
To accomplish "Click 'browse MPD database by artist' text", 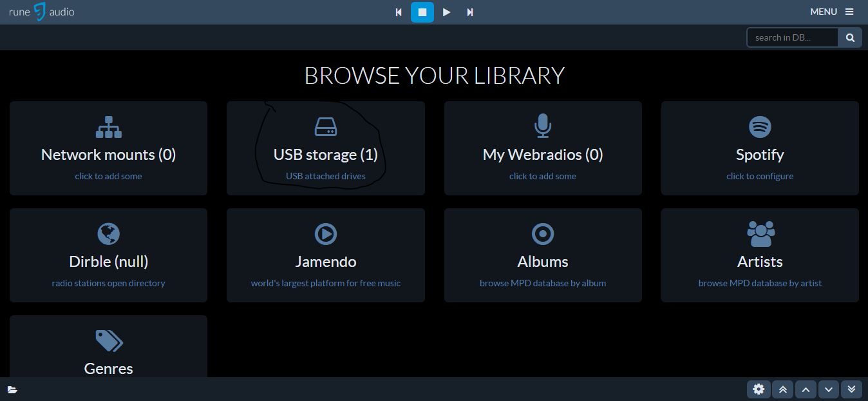I will point(760,283).
